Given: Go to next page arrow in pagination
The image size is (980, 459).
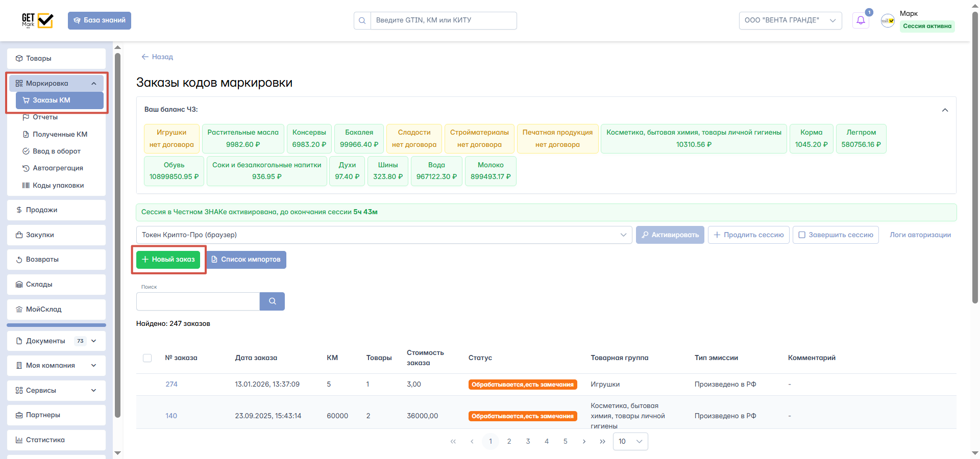Looking at the screenshot, I should tap(584, 442).
